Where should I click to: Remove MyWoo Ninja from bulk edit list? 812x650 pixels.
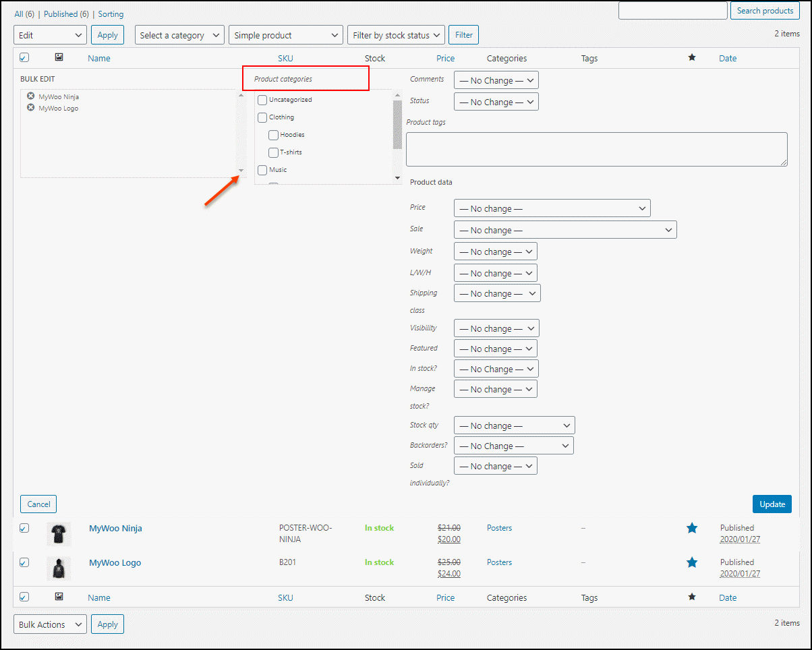tap(30, 96)
